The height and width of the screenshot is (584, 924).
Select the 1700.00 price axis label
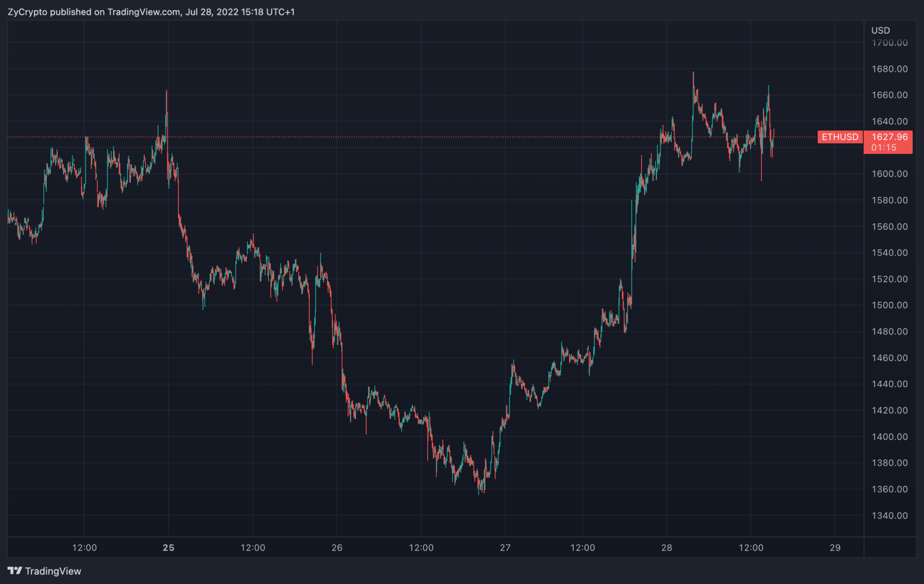[x=889, y=43]
